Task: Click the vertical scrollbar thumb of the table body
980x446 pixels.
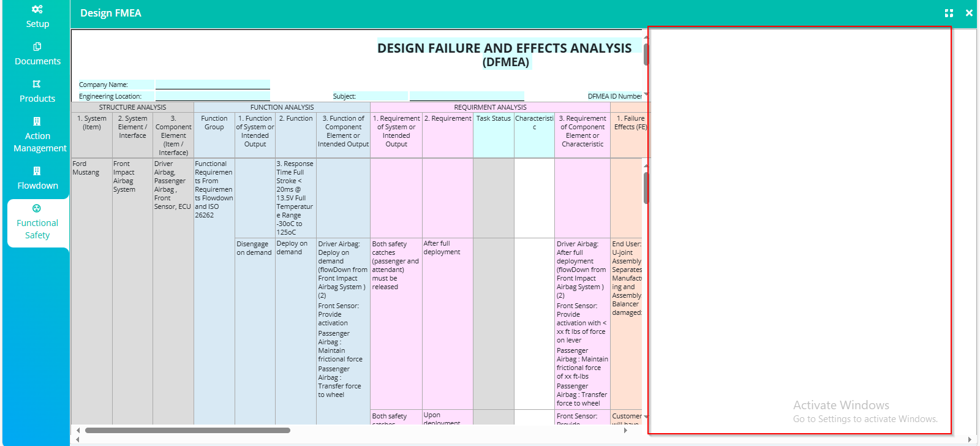Action: point(646,188)
